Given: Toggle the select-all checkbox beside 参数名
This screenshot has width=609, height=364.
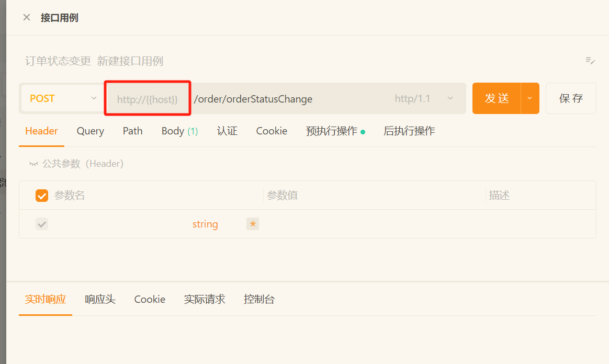Looking at the screenshot, I should click(41, 196).
